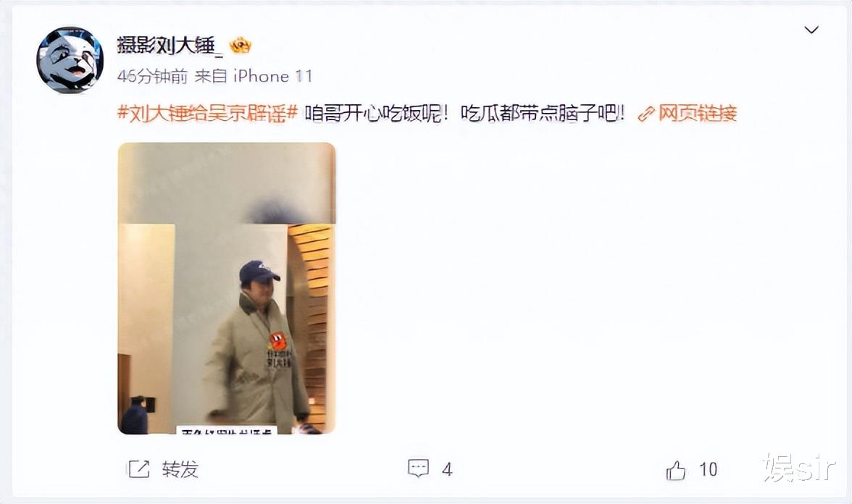Click the gold crown member badge
Image resolution: width=852 pixels, height=504 pixels.
[241, 45]
